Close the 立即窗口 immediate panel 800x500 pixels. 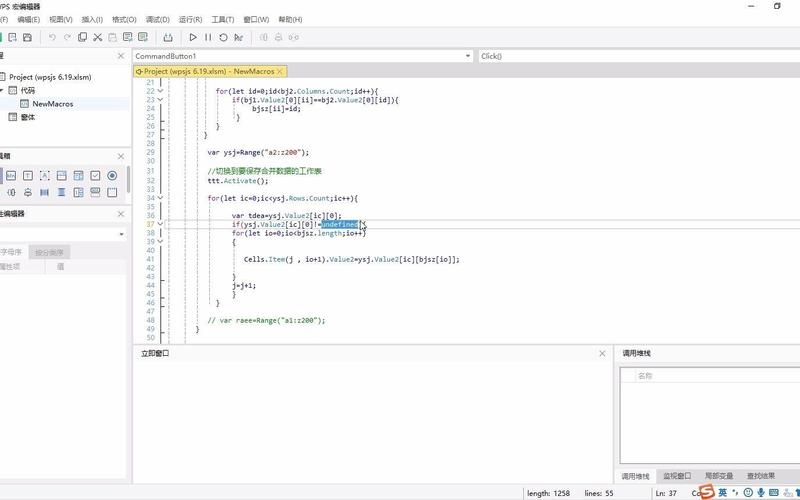coord(602,353)
